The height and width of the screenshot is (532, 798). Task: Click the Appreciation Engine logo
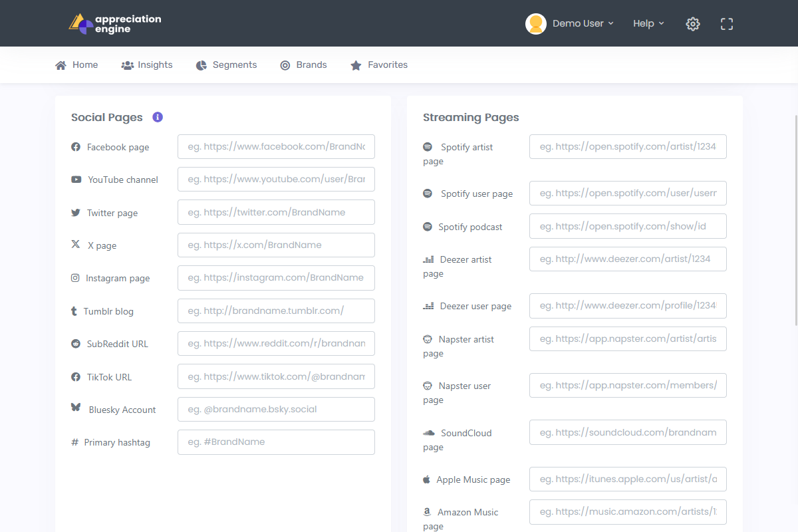point(115,24)
